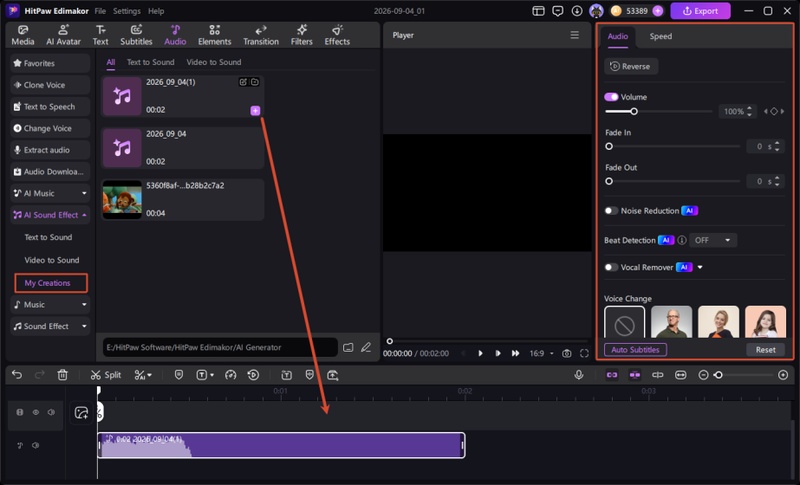Screen dimensions: 800x485
Task: Click the Fade Out slider handle
Action: [x=609, y=181]
